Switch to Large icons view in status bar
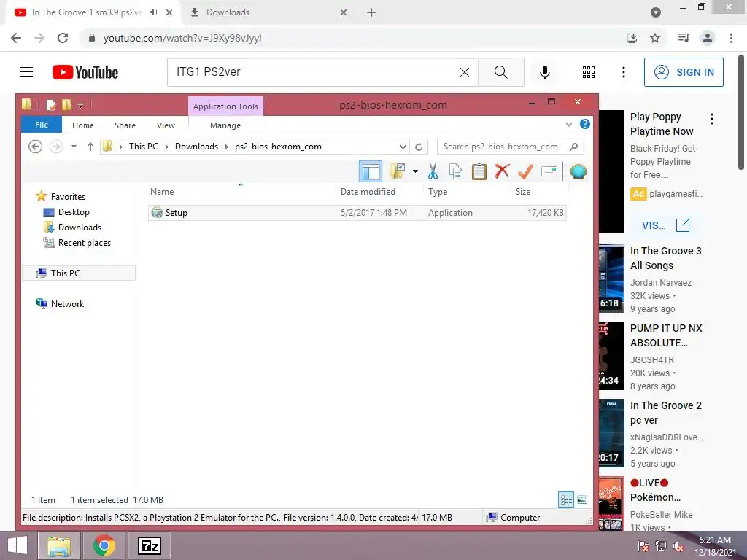747x560 pixels. pyautogui.click(x=581, y=500)
